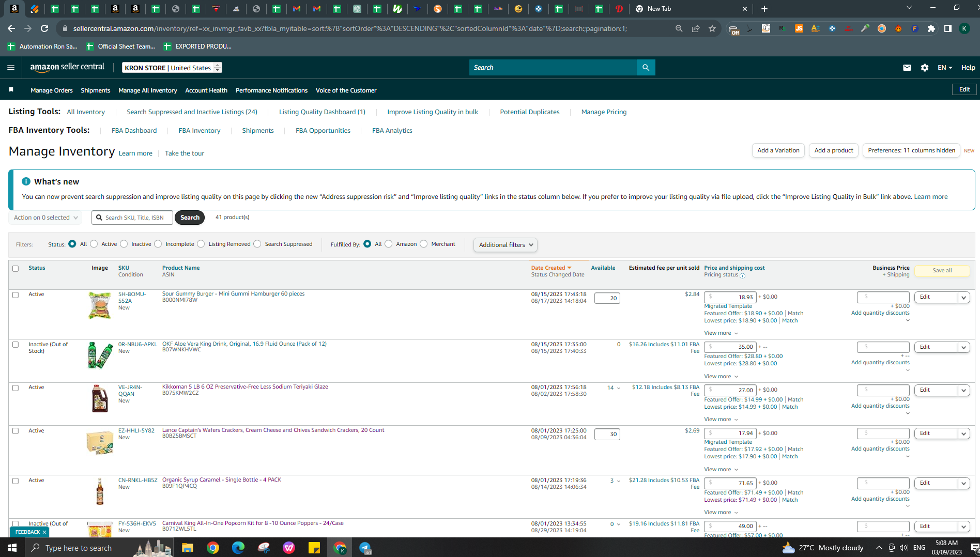Open Account Health menu item
The height and width of the screenshot is (557, 980).
click(x=206, y=90)
